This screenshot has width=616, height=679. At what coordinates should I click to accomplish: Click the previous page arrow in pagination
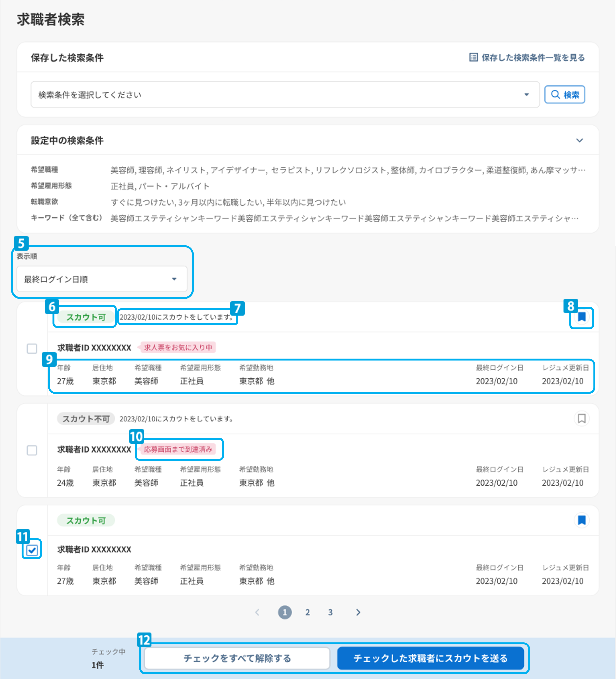click(257, 612)
